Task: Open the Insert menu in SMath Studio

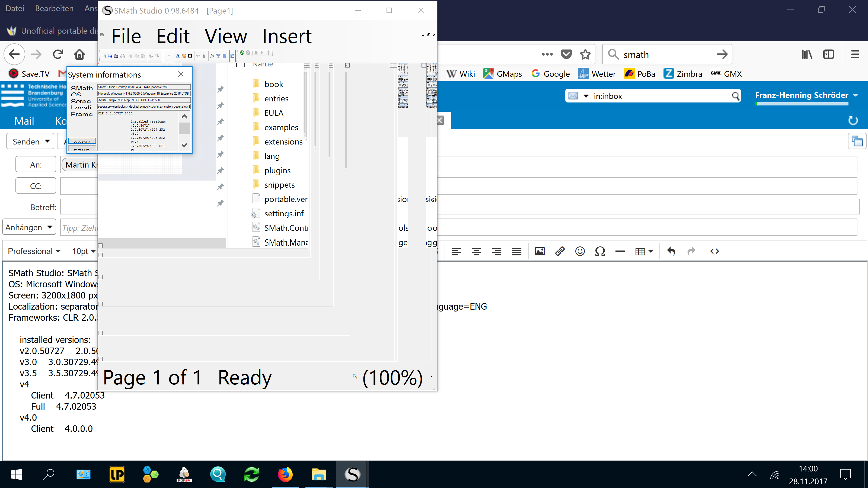Action: point(287,36)
